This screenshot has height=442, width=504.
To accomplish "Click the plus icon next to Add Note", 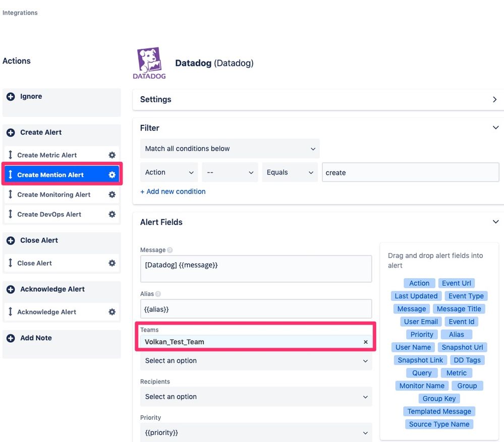I will point(11,338).
